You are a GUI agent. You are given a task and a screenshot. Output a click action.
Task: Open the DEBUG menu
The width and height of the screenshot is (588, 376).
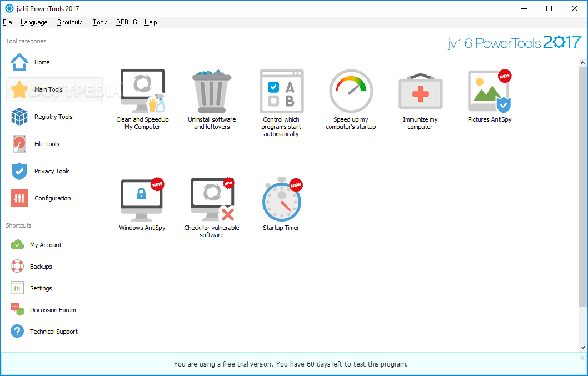coord(126,22)
